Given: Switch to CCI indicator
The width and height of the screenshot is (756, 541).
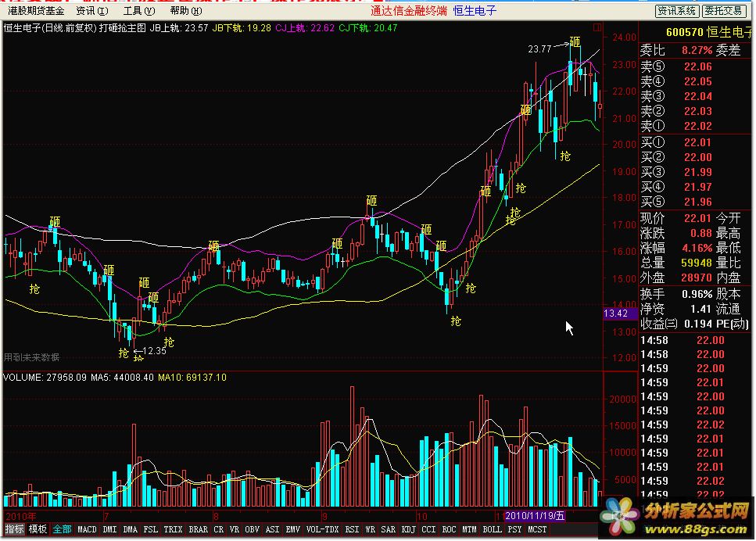Looking at the screenshot, I should (428, 529).
